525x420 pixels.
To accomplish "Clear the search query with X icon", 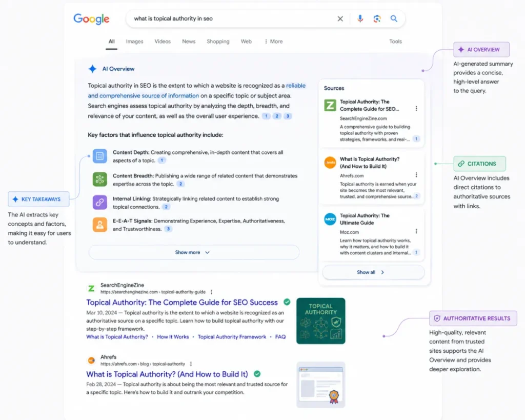I will tap(340, 19).
